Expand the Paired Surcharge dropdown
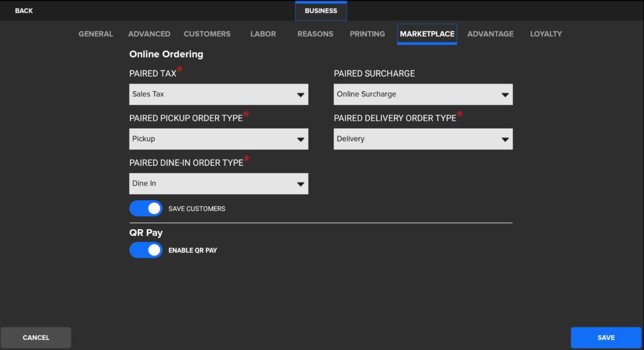Screen dimensions: 644x350 [423, 94]
